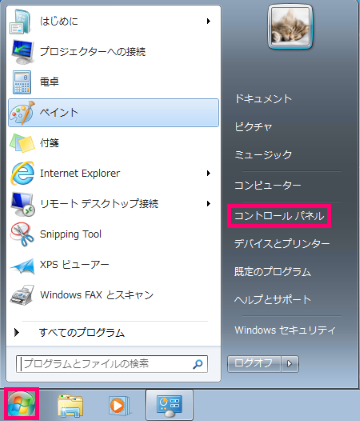
Task: Click the リモート デスクトップ接続 label text
Action: 99,204
